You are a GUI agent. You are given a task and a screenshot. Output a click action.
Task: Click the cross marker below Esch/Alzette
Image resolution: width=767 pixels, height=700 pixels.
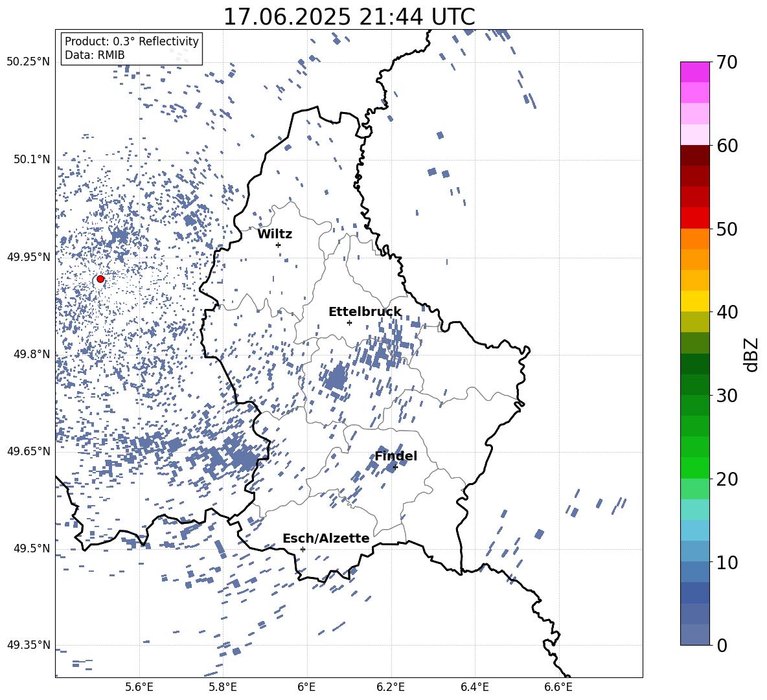point(303,549)
